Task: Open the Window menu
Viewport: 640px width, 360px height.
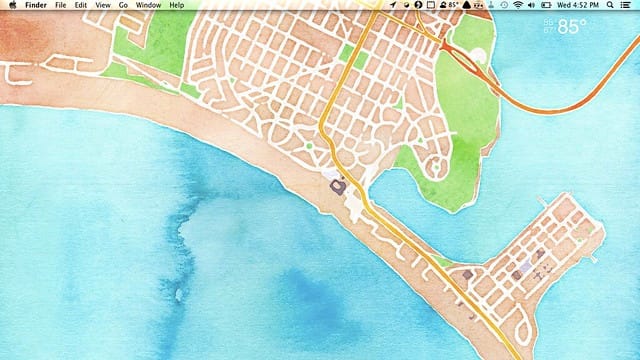Action: [x=148, y=5]
